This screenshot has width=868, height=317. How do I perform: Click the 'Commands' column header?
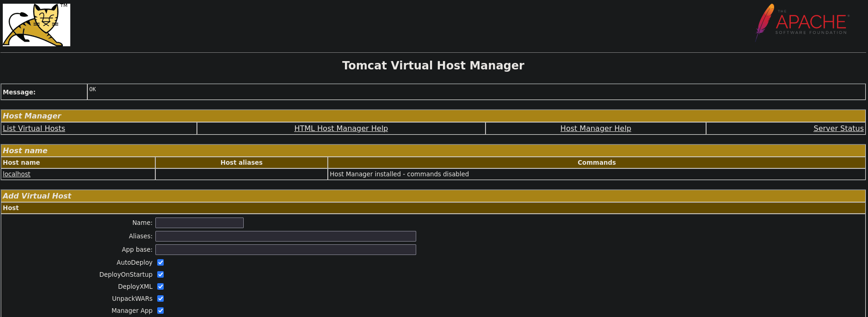[x=597, y=162]
